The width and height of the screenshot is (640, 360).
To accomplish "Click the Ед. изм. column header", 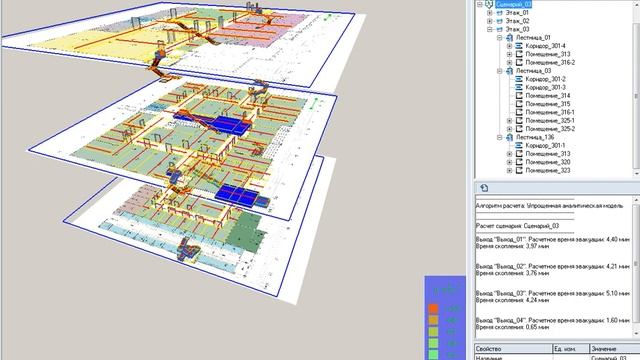I will pos(571,349).
